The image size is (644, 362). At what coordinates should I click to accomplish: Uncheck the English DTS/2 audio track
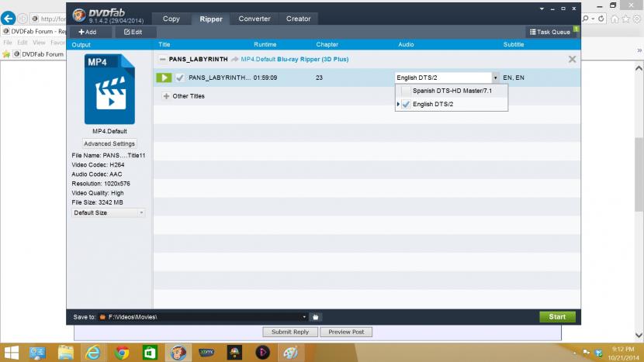(406, 104)
